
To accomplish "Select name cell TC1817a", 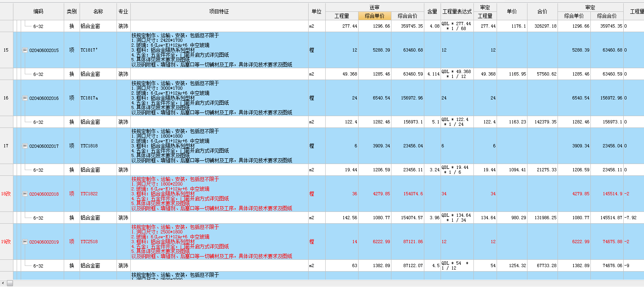I will click(x=98, y=98).
